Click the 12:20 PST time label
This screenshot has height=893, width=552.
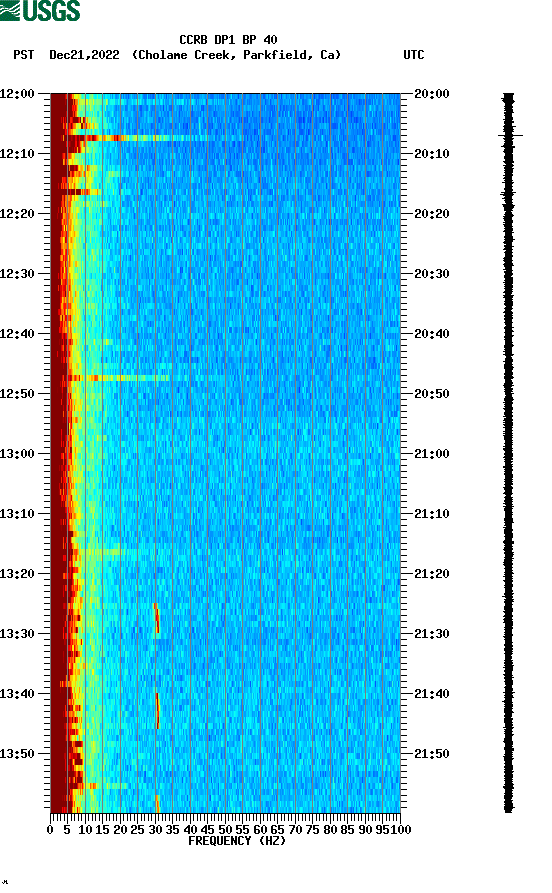click(x=17, y=214)
